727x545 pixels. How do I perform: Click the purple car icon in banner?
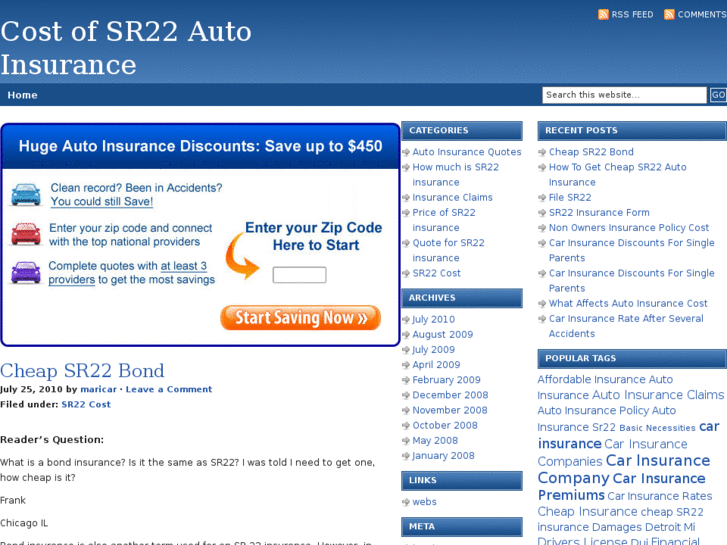coord(26,272)
